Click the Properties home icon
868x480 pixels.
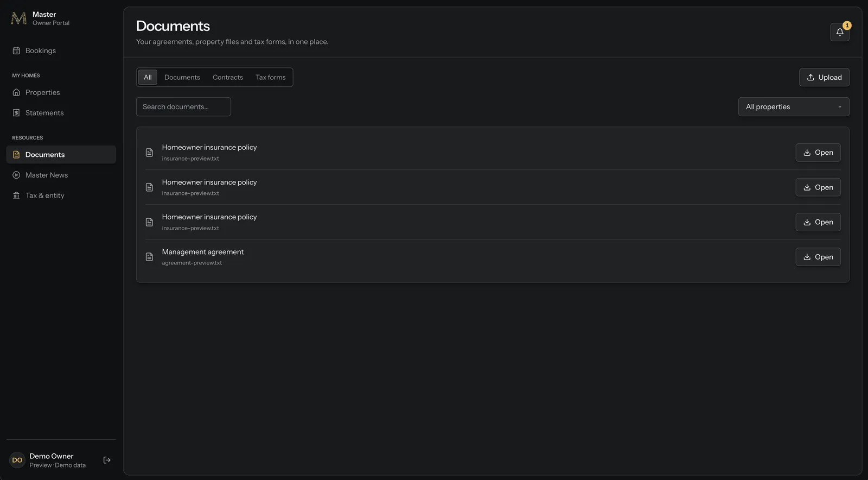[16, 92]
